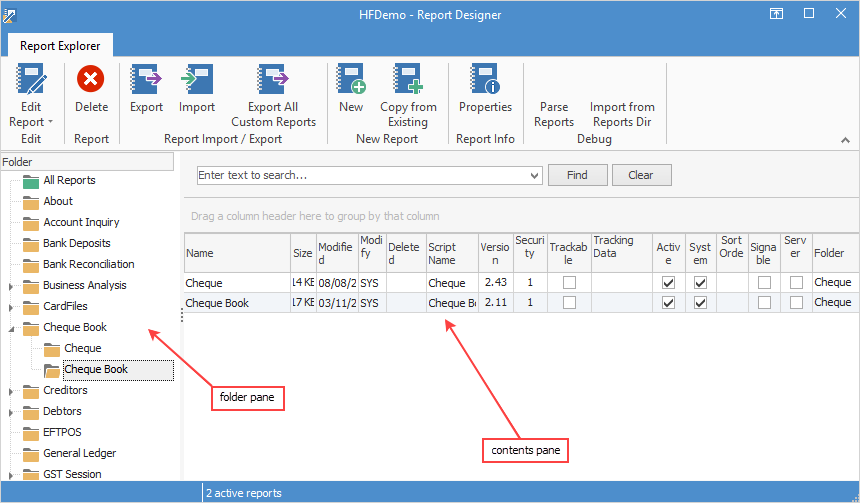Select the All Reports green folder icon
This screenshot has width=860, height=503.
coord(31,181)
